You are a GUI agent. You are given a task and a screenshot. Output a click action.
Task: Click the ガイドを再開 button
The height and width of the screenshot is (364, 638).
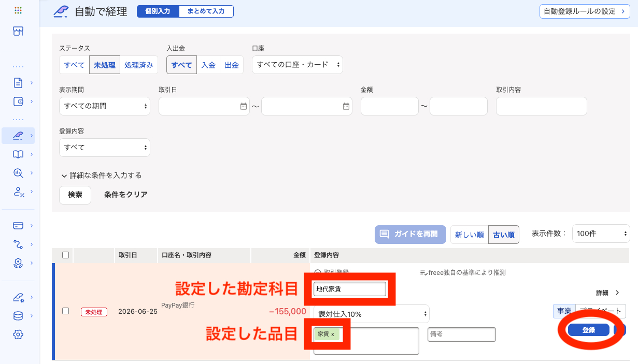click(x=410, y=234)
